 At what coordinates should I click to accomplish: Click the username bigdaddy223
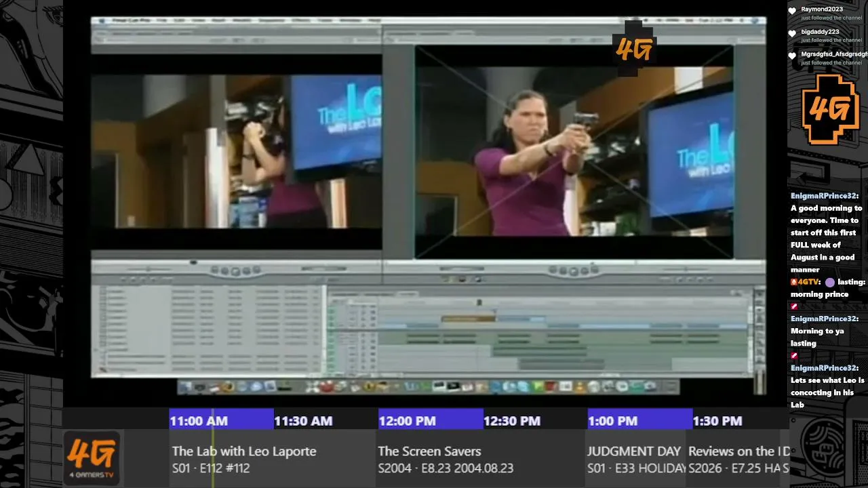coord(821,32)
